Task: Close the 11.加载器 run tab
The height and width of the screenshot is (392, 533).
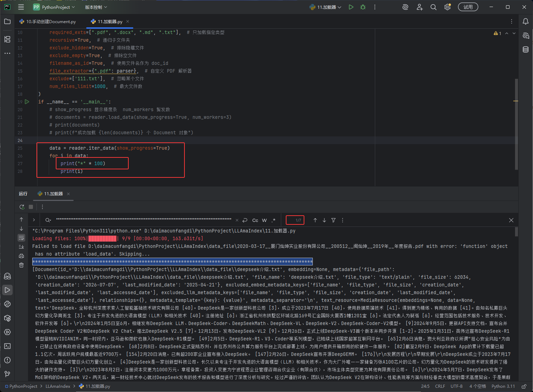Action: [x=68, y=194]
